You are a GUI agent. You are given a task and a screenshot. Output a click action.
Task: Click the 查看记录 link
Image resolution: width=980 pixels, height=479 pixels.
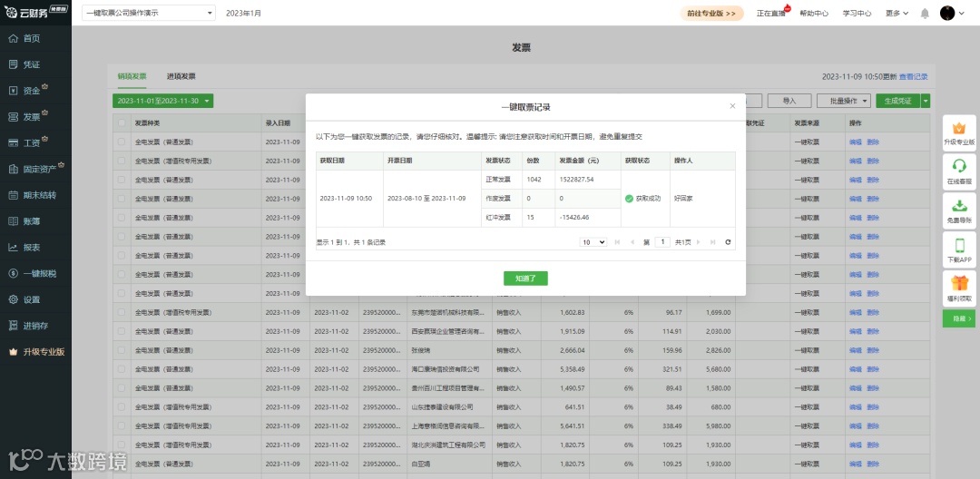coord(913,77)
